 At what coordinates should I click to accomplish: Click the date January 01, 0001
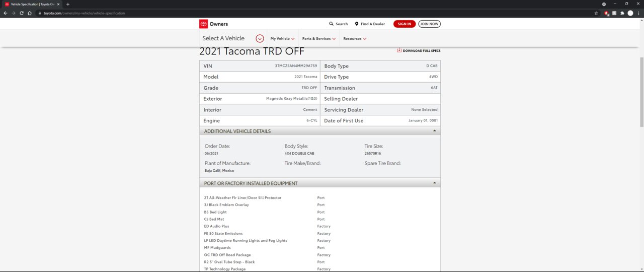point(423,120)
